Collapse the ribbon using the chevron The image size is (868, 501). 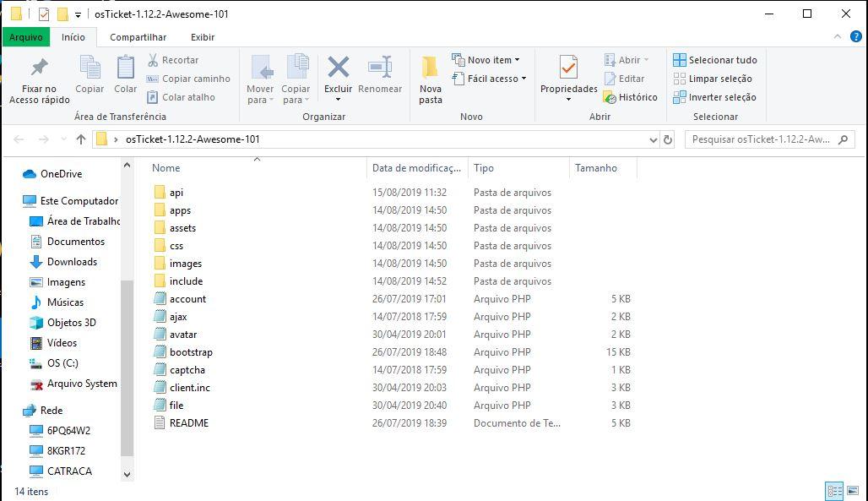point(836,37)
